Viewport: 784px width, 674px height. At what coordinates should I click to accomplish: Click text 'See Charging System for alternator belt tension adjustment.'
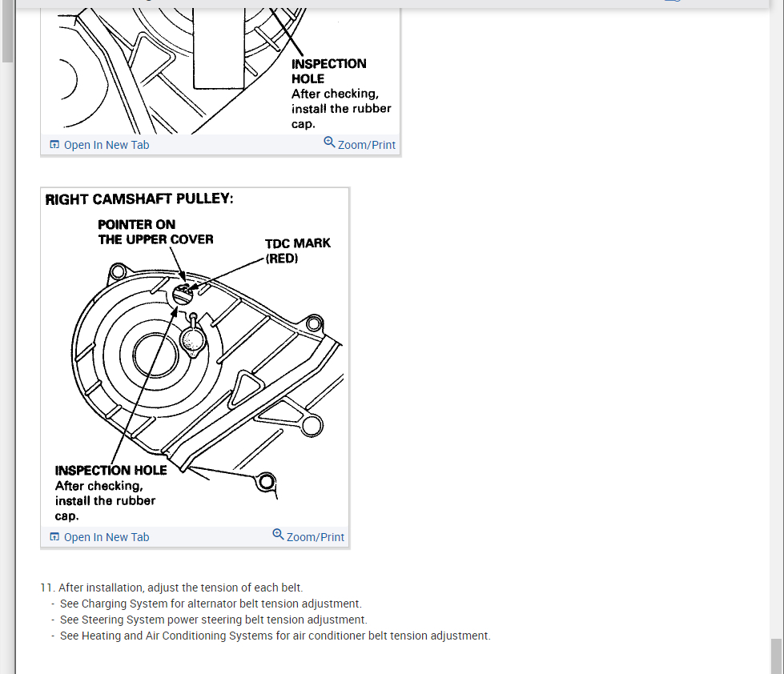coord(211,604)
